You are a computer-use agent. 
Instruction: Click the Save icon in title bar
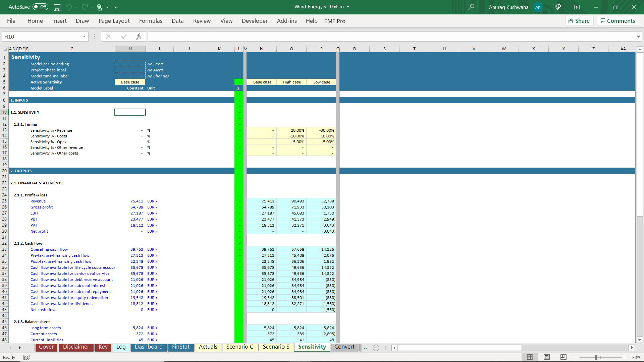[x=57, y=7]
